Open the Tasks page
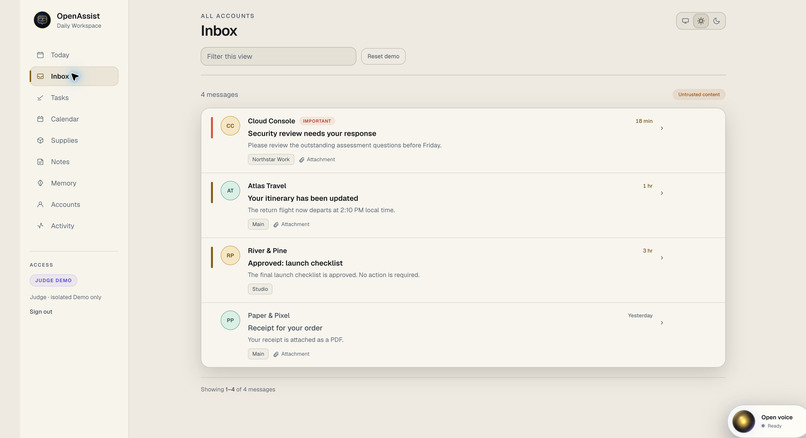 74,98
